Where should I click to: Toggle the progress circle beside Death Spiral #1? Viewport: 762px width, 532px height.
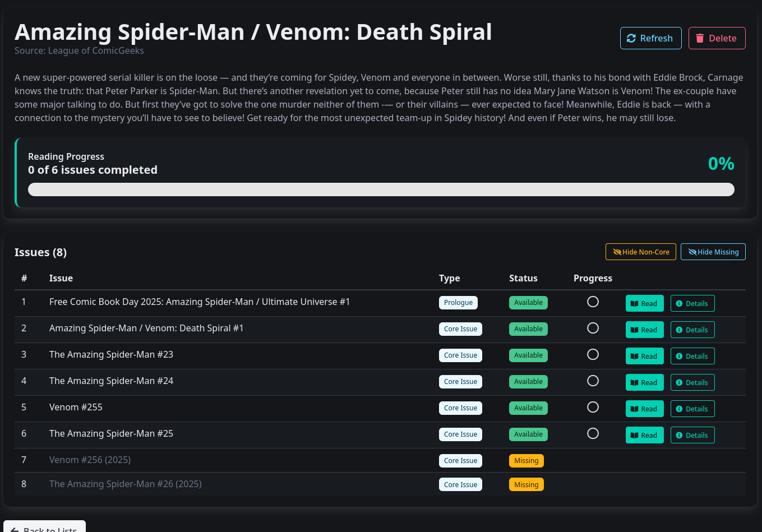[x=593, y=328]
